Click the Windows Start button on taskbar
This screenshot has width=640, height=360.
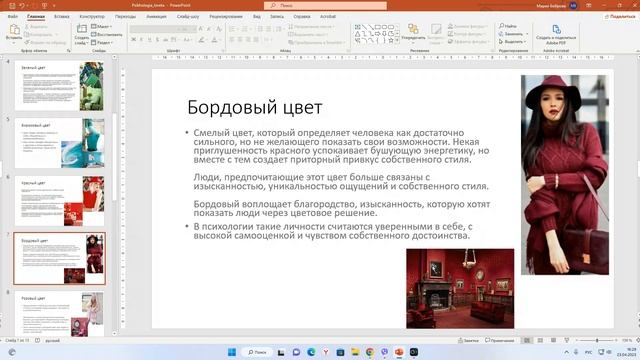click(231, 352)
